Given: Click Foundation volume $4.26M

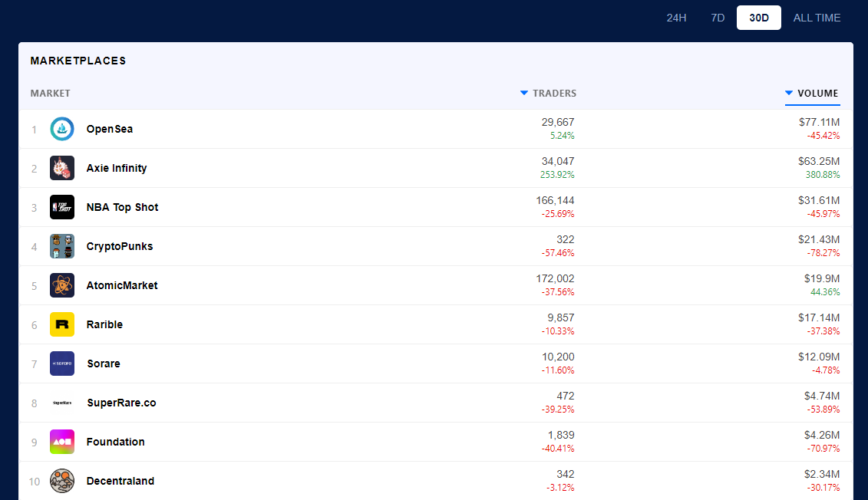Looking at the screenshot, I should 822,436.
